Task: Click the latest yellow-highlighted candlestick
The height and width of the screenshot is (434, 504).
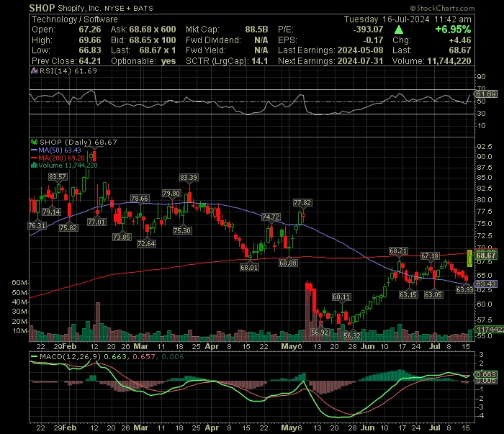Action: point(470,258)
